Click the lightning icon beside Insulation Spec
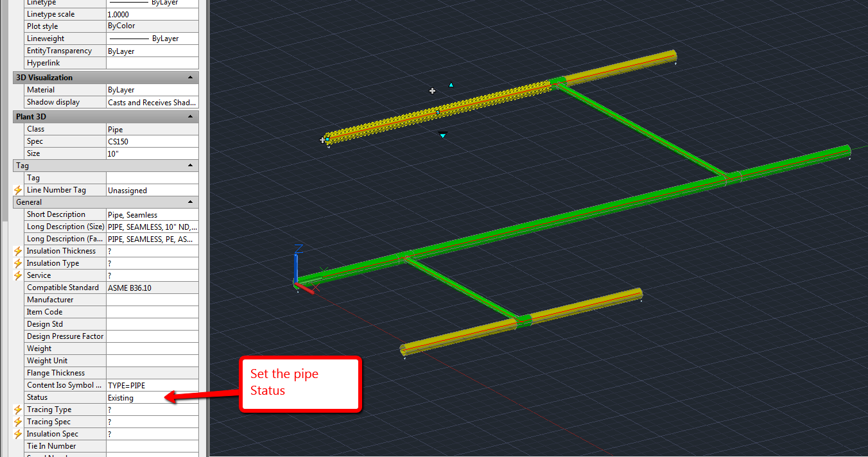This screenshot has width=868, height=457. point(18,434)
